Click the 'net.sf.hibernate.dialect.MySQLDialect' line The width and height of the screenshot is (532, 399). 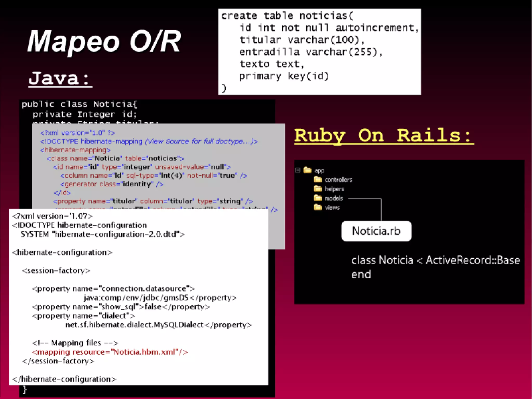[158, 325]
